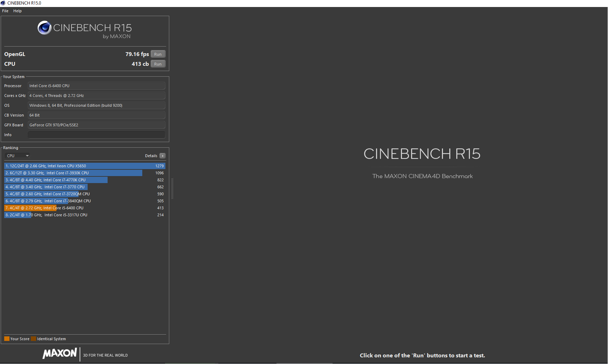Select highlighted ranking row Intel Core i5-6400
The image size is (608, 364).
pyautogui.click(x=85, y=208)
